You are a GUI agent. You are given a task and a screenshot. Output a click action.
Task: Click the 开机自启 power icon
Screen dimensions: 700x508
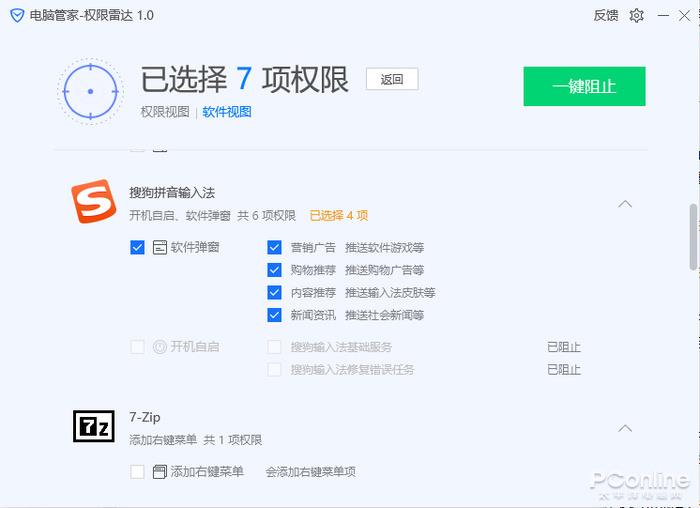pos(160,347)
